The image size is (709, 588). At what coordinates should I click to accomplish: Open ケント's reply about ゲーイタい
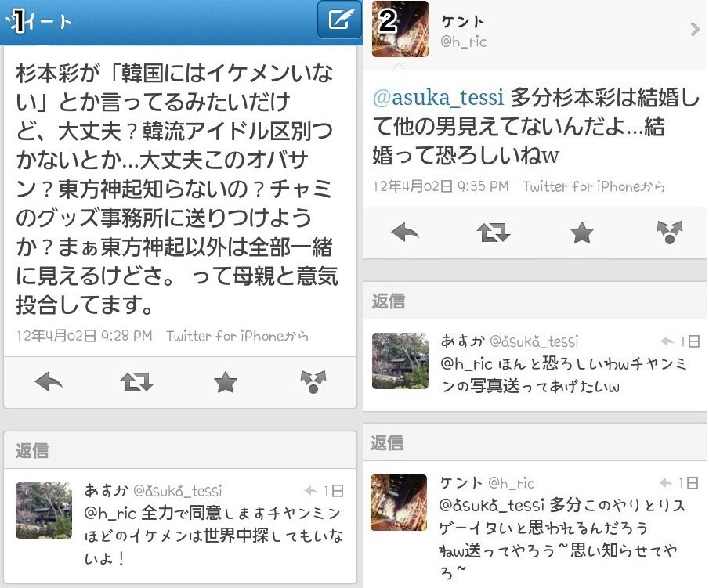[534, 525]
